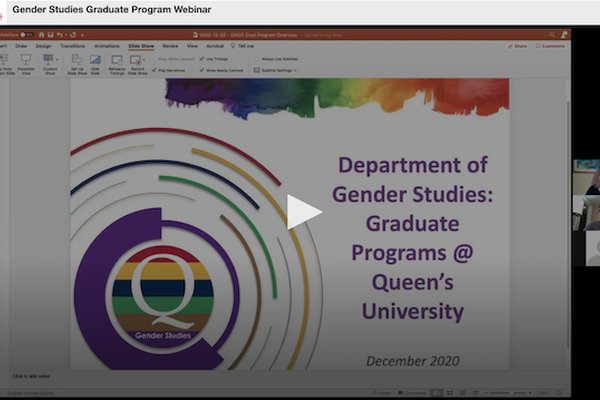Click the zoom slider in the status bar

pos(509,393)
